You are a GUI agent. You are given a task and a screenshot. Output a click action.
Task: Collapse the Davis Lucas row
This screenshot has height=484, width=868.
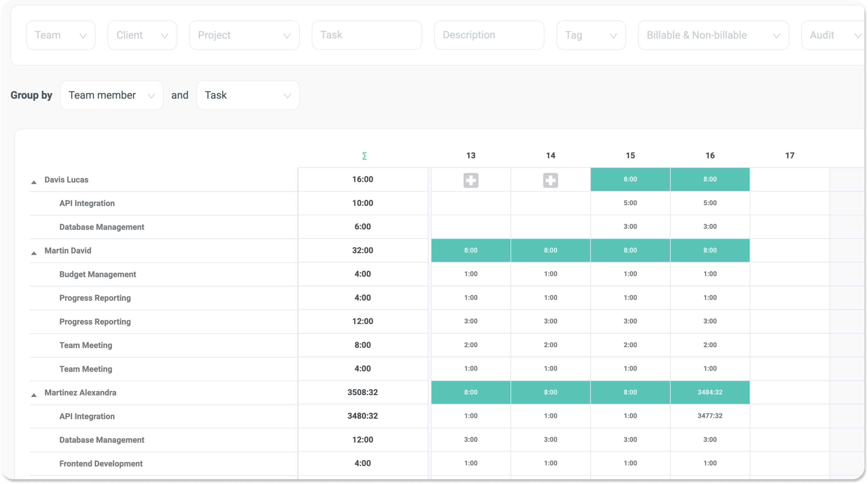pyautogui.click(x=34, y=182)
